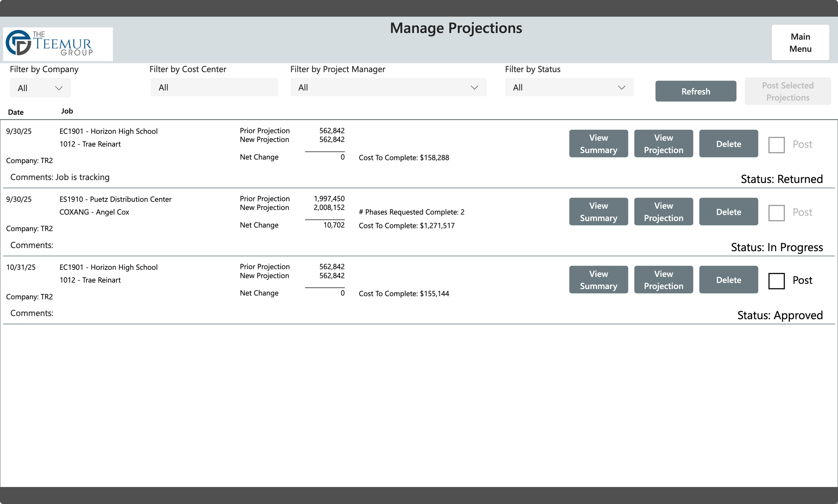View Projection for Puetz Distribution Center
This screenshot has width=838, height=504.
(663, 212)
